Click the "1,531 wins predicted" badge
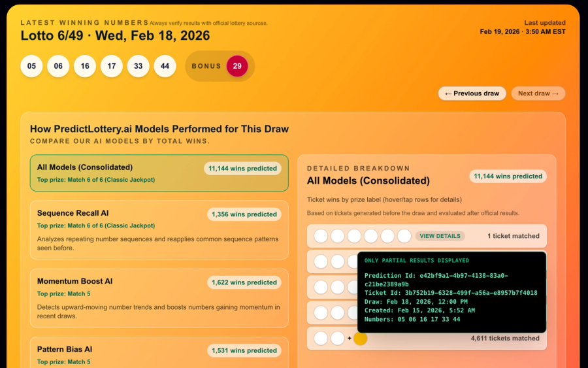 [x=244, y=350]
